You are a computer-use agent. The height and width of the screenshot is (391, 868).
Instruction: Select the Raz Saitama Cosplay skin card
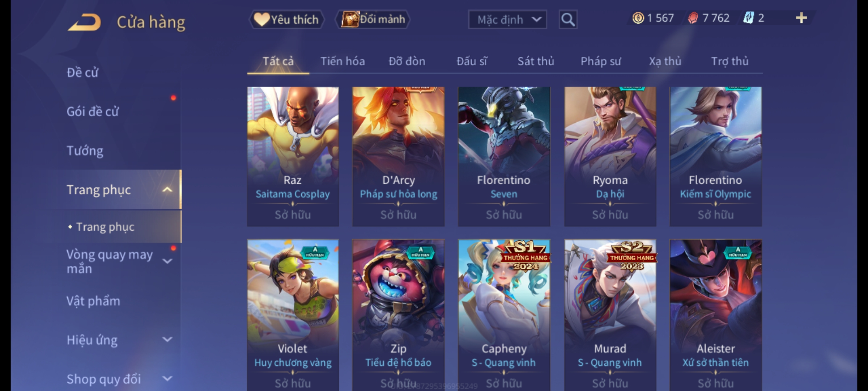(293, 156)
